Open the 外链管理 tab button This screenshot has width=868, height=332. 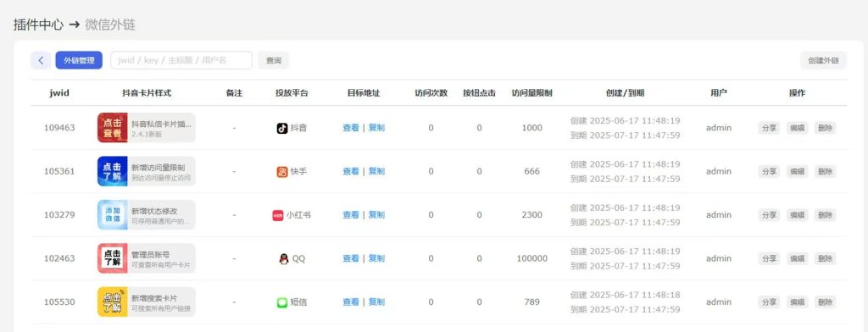(79, 60)
